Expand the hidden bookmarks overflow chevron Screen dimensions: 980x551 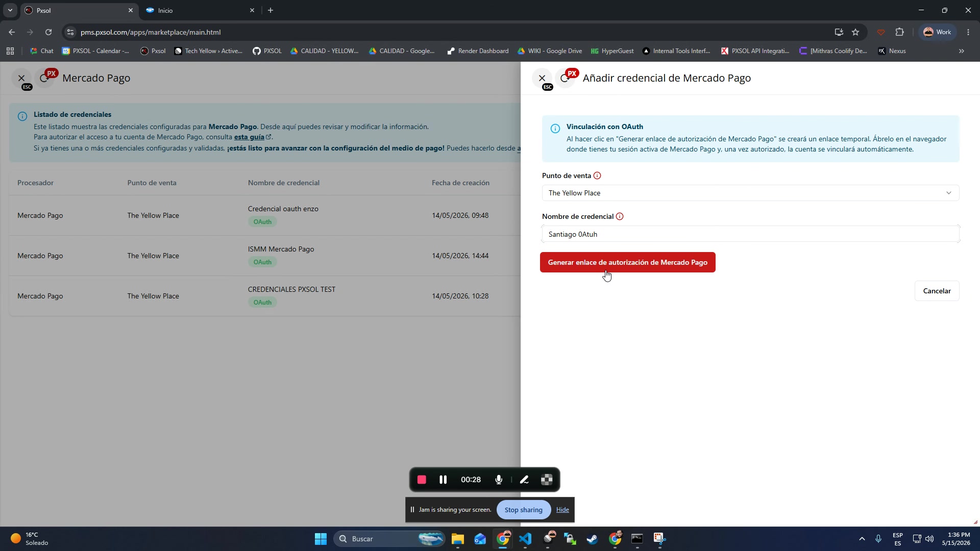pyautogui.click(x=962, y=51)
